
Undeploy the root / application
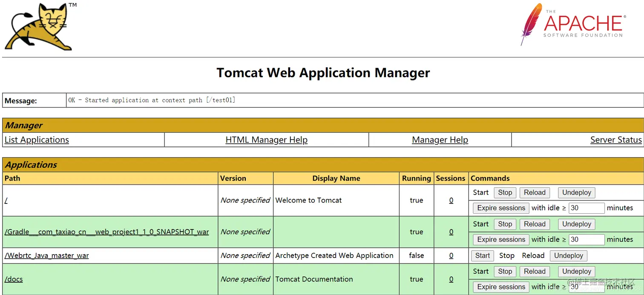pos(577,192)
